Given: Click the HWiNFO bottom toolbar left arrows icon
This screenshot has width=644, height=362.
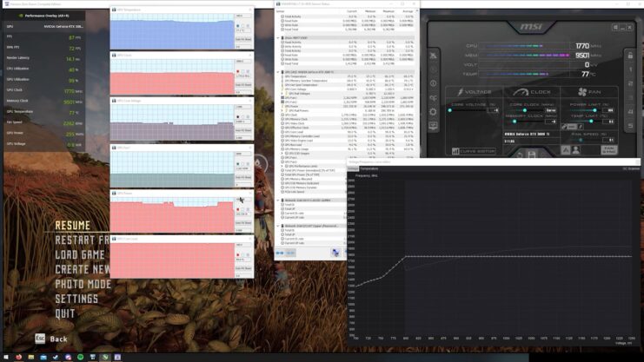Looking at the screenshot, I should coord(280,253).
